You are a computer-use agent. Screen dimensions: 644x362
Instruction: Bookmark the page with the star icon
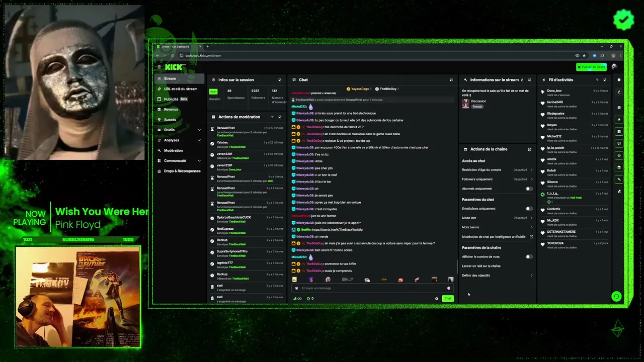point(584,56)
